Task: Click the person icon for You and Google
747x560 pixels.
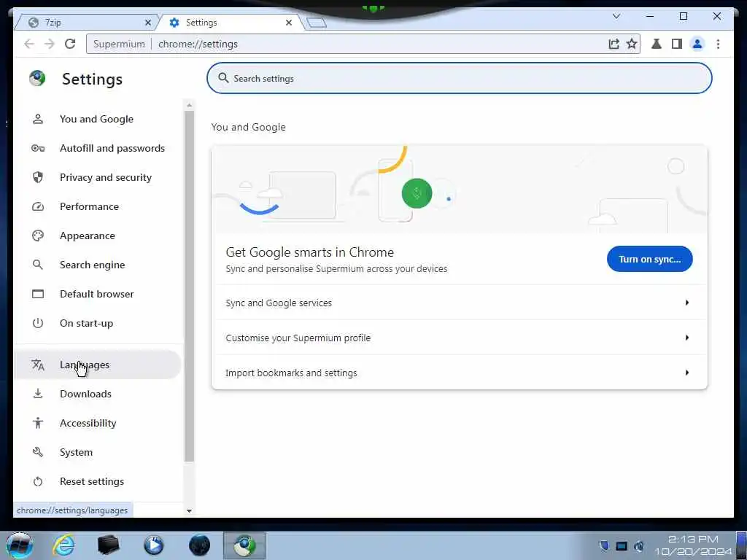Action: (38, 119)
